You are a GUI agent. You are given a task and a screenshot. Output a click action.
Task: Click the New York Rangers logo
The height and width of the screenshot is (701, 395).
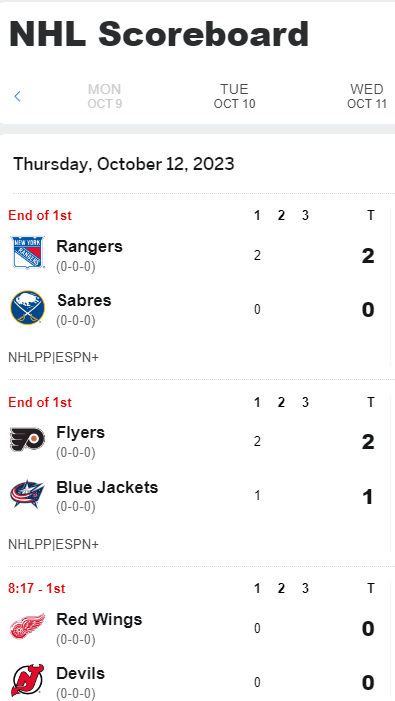[28, 253]
